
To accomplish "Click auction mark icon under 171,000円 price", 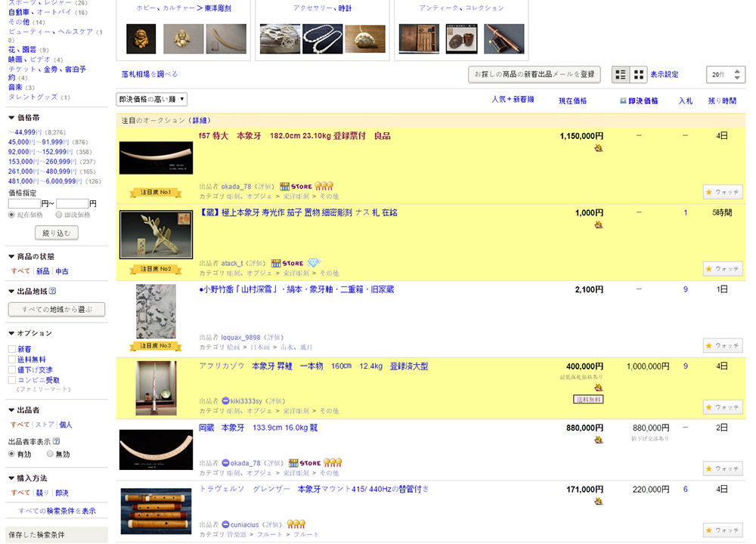I will [598, 502].
